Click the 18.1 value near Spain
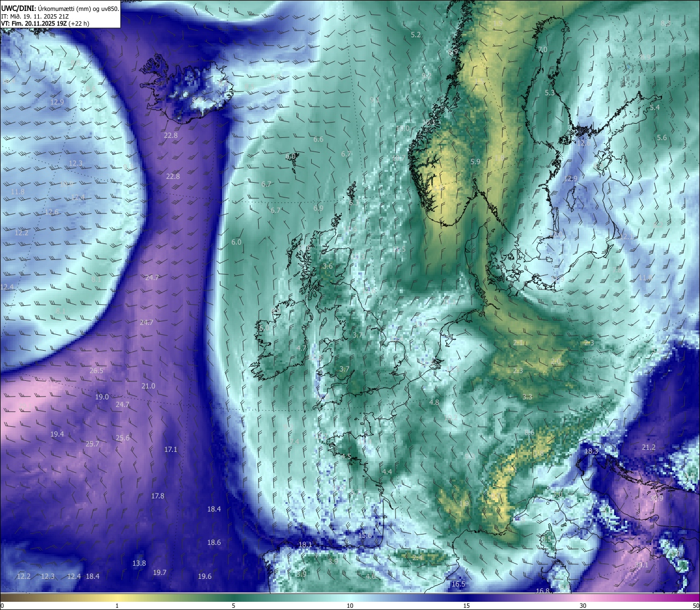Image resolution: width=700 pixels, height=610 pixels. click(x=305, y=544)
